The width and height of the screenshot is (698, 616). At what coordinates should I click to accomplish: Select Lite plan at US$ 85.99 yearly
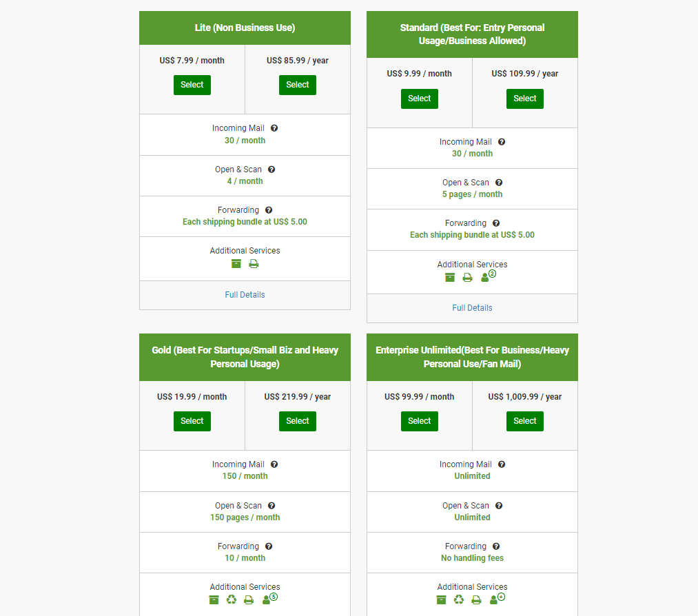(x=298, y=85)
